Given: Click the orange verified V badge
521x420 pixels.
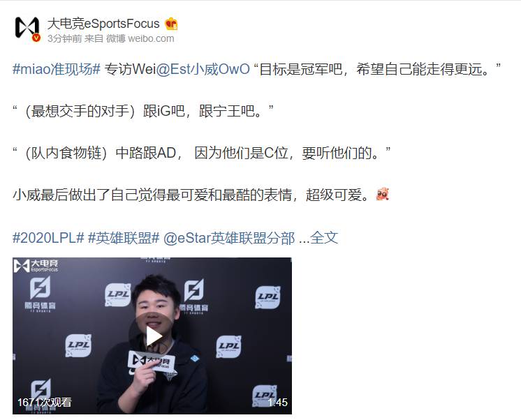Looking at the screenshot, I should pos(36,38).
